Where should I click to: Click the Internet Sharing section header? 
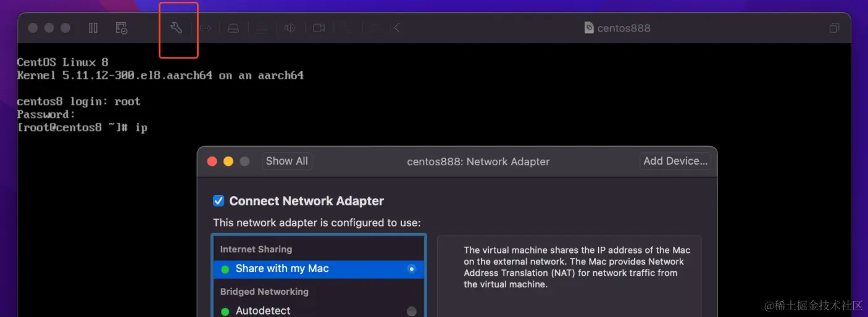tap(256, 249)
